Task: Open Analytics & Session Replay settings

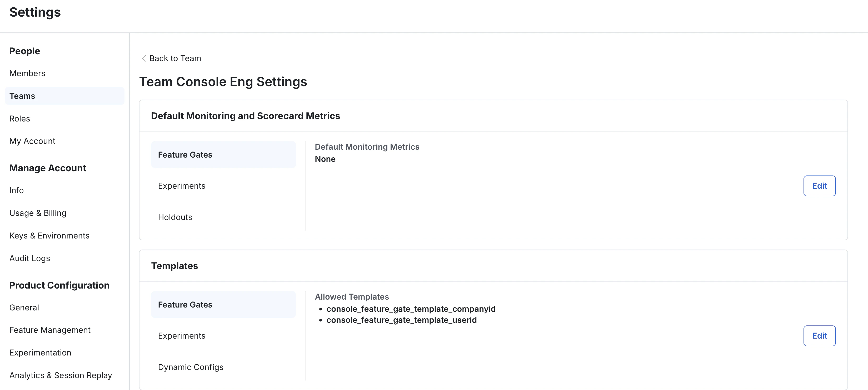Action: click(61, 375)
